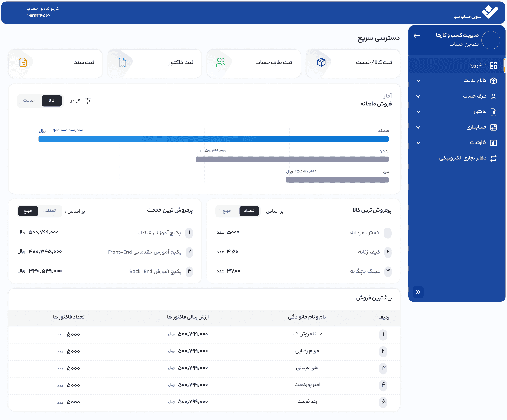This screenshot has height=420, width=507.
Task: Expand the گزارشات section chevron
Action: point(418,142)
